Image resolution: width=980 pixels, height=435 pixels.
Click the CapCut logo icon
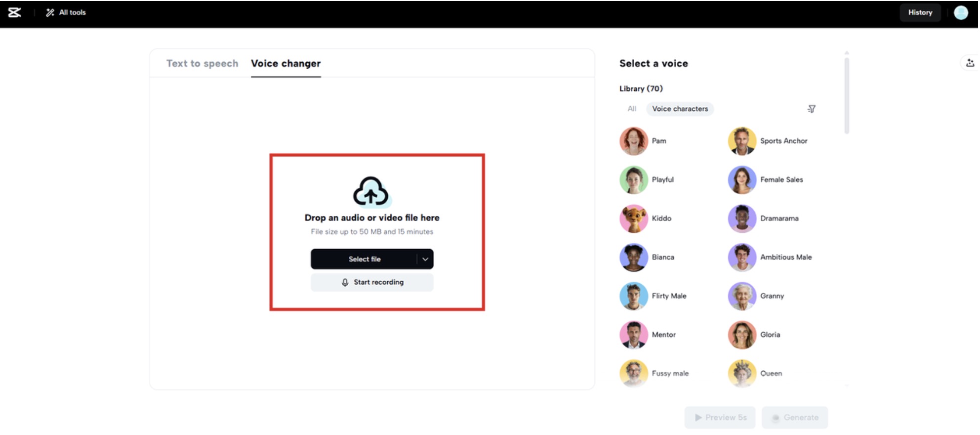[15, 12]
